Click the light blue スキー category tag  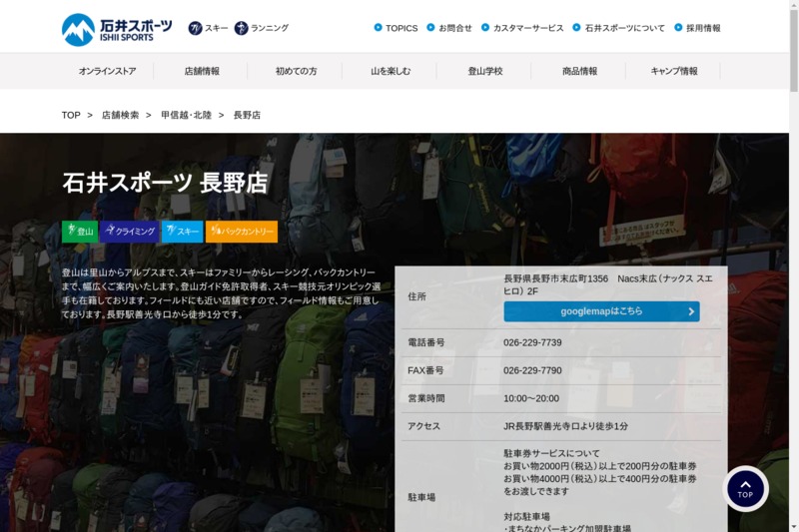(183, 232)
